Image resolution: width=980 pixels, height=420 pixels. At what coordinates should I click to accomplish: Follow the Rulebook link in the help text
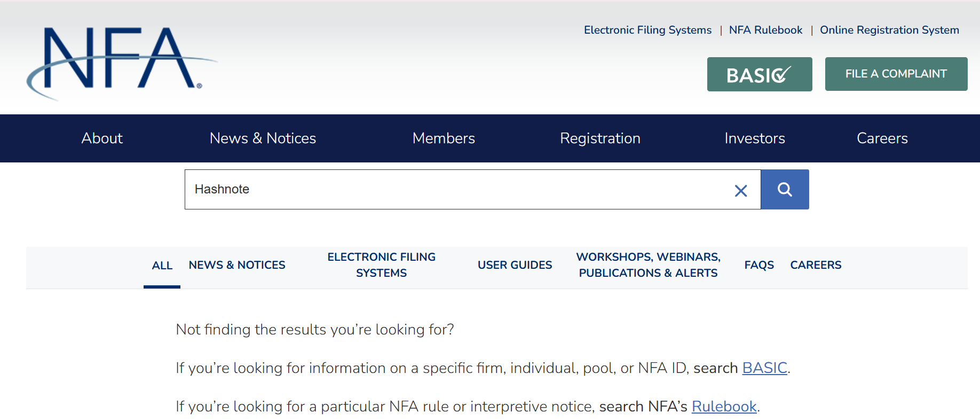point(724,407)
